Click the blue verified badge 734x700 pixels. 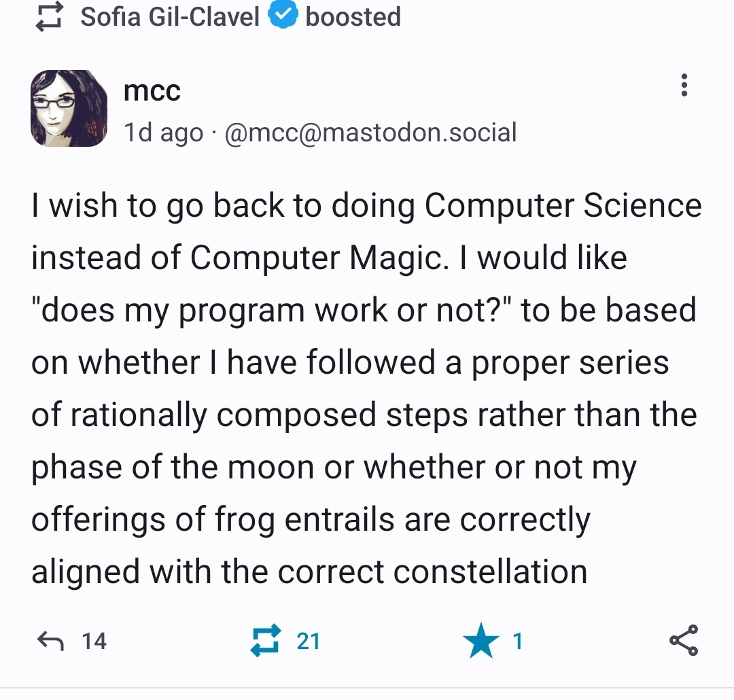[282, 16]
